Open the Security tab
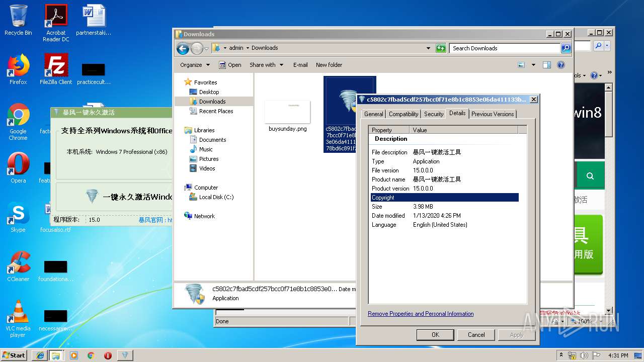 coord(434,114)
